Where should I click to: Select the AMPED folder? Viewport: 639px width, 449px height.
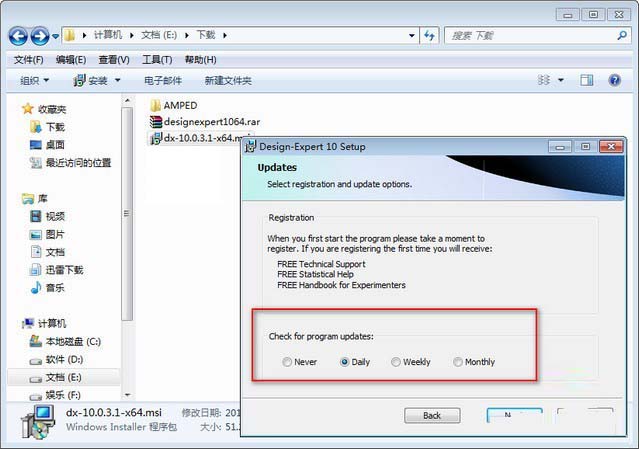174,106
